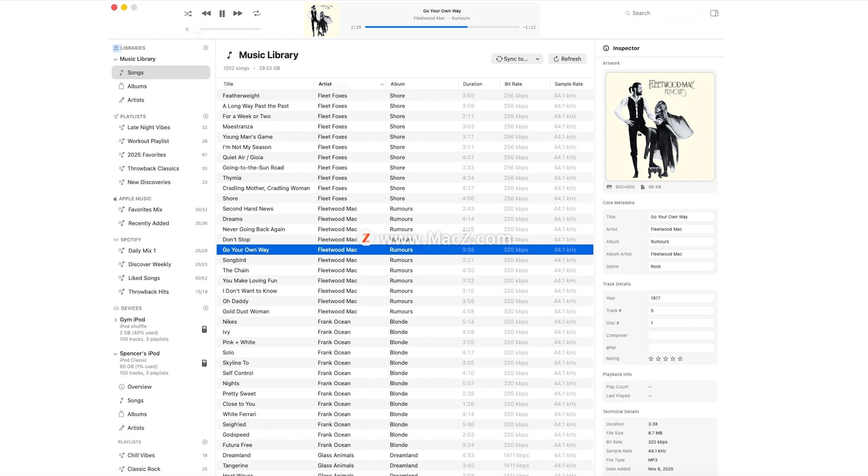Select the song Dreams
This screenshot has height=476, width=868.
405,219
